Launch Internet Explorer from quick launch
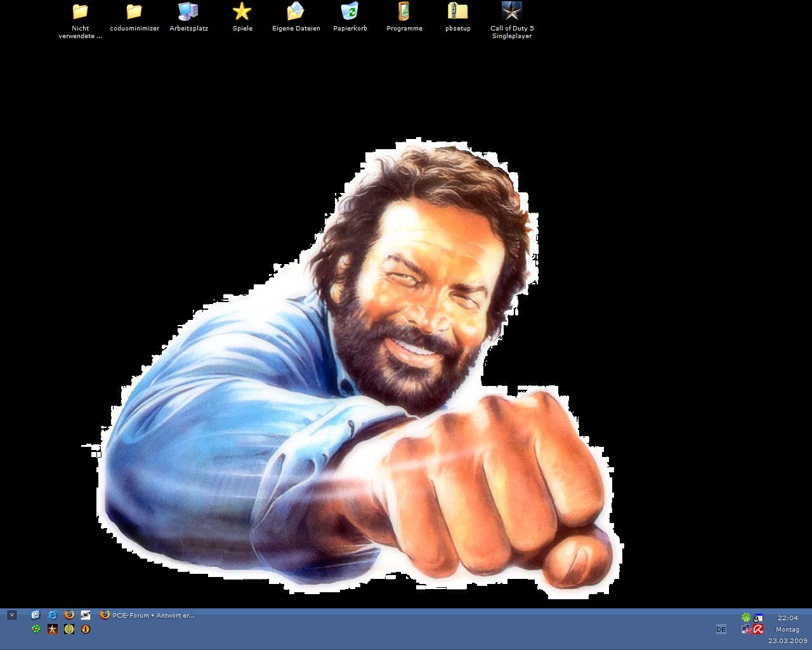812x650 pixels. click(x=53, y=615)
